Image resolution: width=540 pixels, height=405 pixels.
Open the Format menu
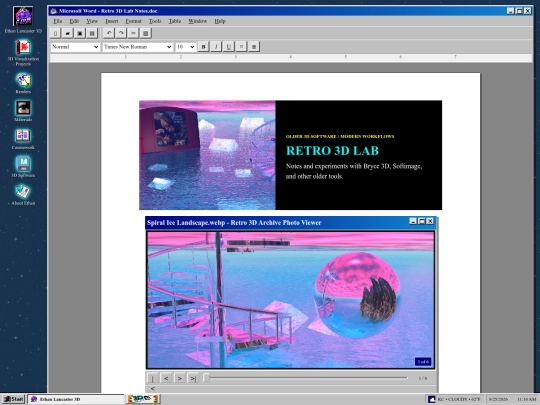[x=133, y=21]
